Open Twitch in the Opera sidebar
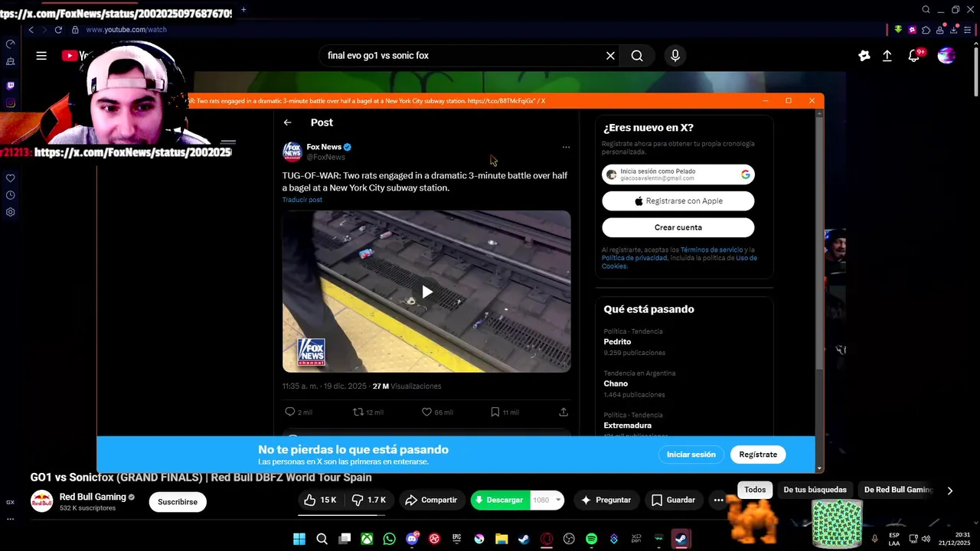 (x=10, y=86)
